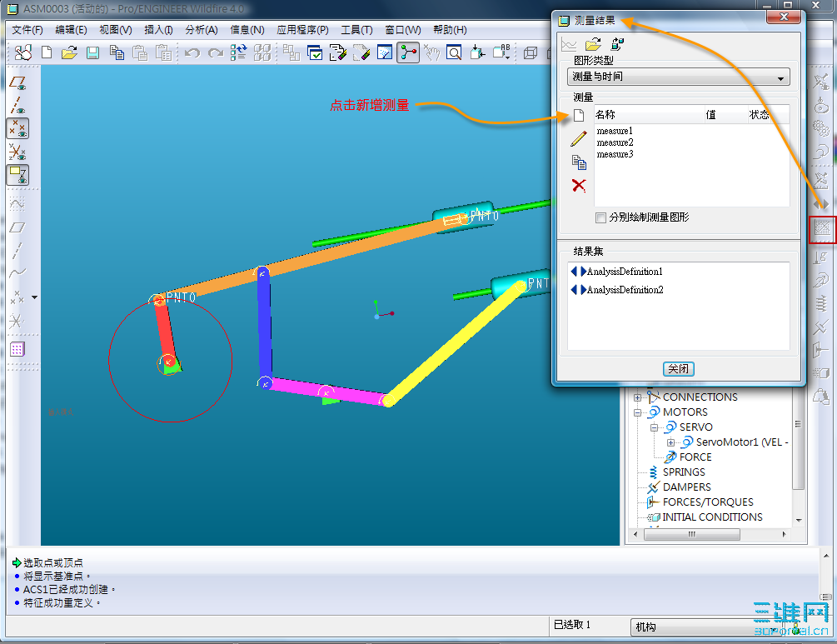Select measure2 in the list

click(615, 142)
